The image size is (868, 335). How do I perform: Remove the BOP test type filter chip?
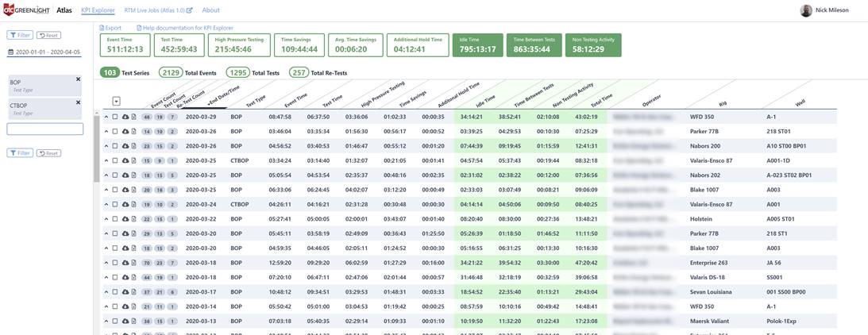78,79
